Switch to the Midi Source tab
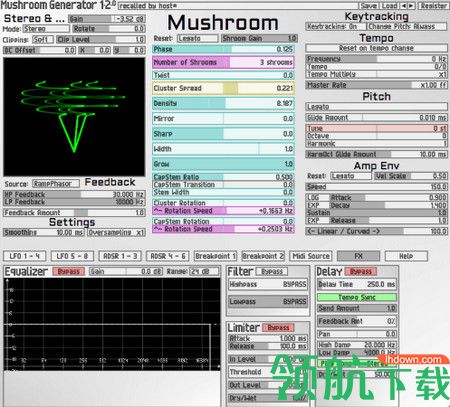Viewport: 450px width, 407px height. 311,256
